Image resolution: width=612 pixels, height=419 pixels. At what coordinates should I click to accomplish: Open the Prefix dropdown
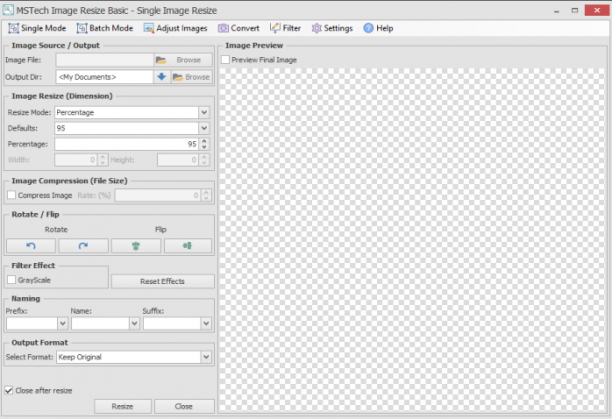tap(62, 323)
